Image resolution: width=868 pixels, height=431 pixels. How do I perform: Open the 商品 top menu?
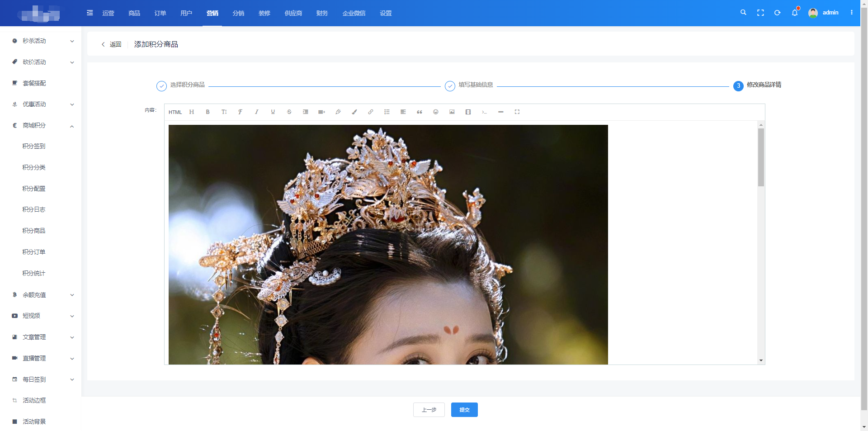pos(134,13)
